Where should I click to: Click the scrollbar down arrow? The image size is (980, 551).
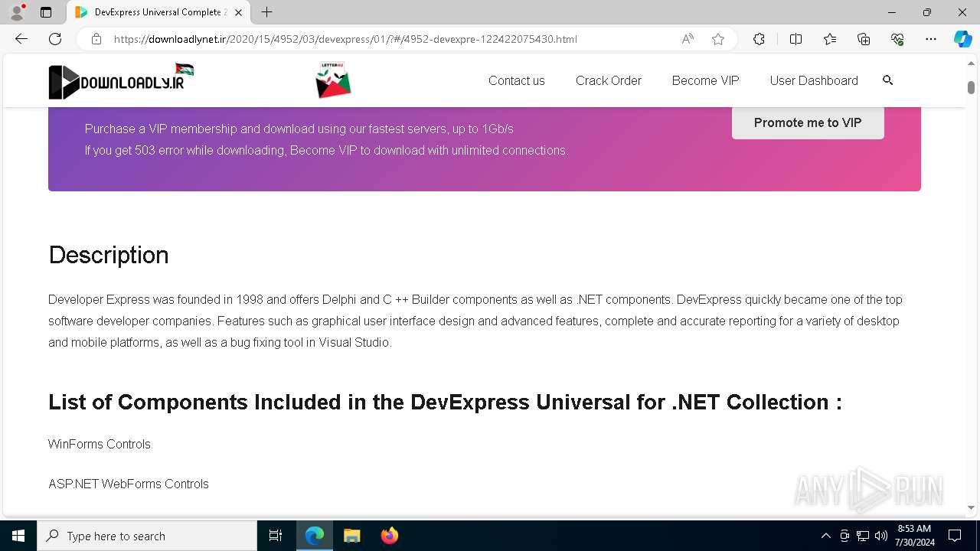click(971, 507)
